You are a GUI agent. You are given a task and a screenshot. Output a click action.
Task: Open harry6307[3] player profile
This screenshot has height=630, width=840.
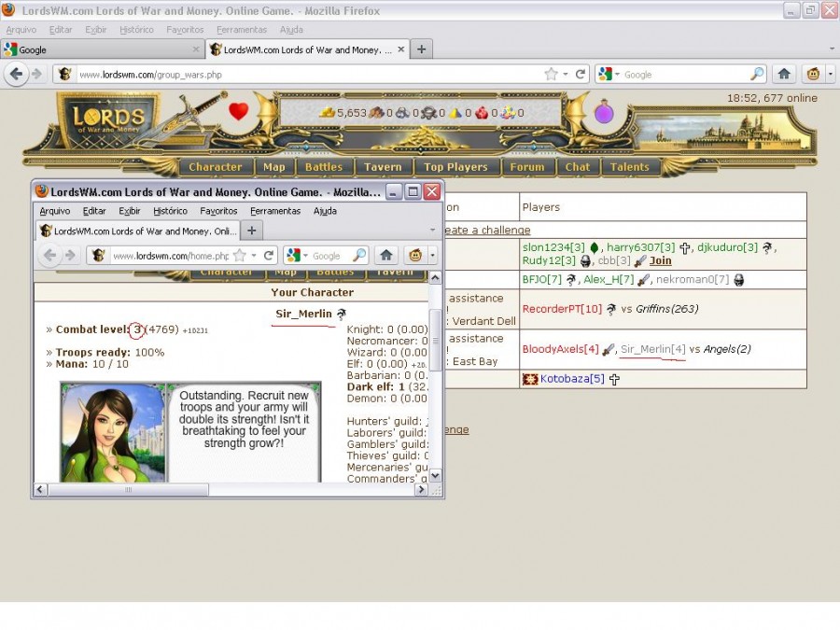tap(640, 247)
